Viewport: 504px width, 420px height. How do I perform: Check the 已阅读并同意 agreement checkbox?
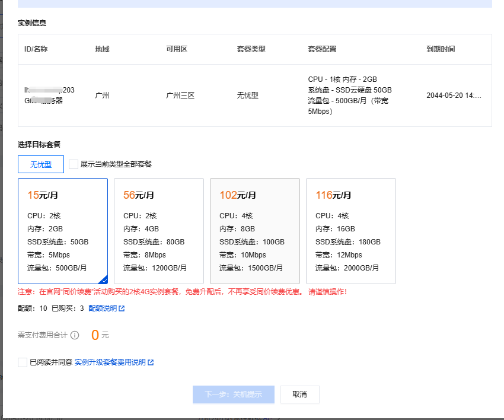[x=23, y=362]
